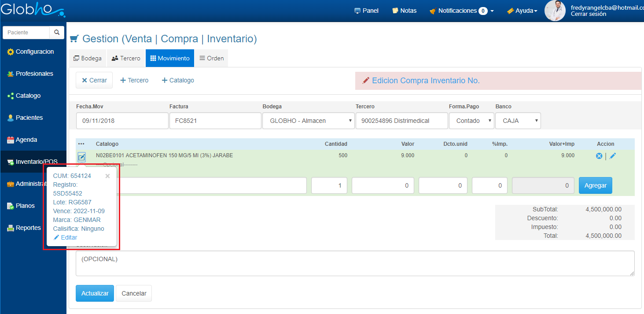This screenshot has height=314, width=644.
Task: Click the pencil edit icon in Accion
Action: (612, 156)
